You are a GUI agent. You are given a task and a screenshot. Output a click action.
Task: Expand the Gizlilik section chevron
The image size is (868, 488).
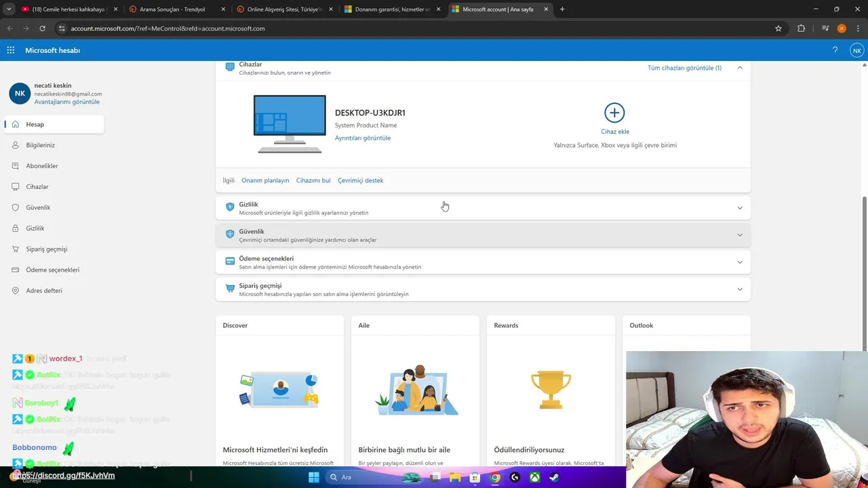click(740, 208)
